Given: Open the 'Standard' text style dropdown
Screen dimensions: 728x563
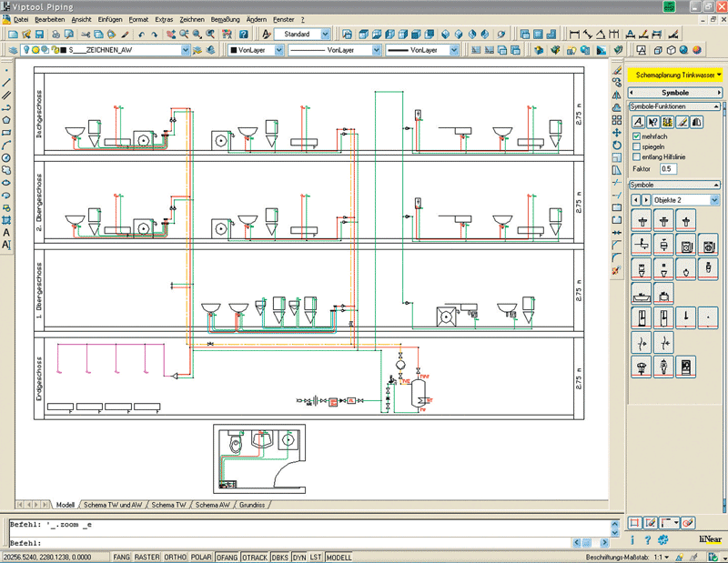Looking at the screenshot, I should 327,35.
